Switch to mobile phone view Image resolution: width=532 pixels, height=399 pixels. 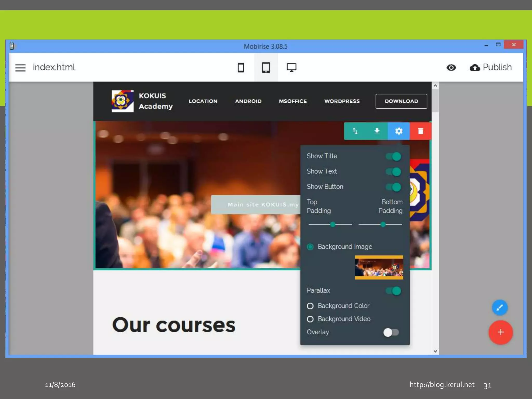click(x=241, y=68)
